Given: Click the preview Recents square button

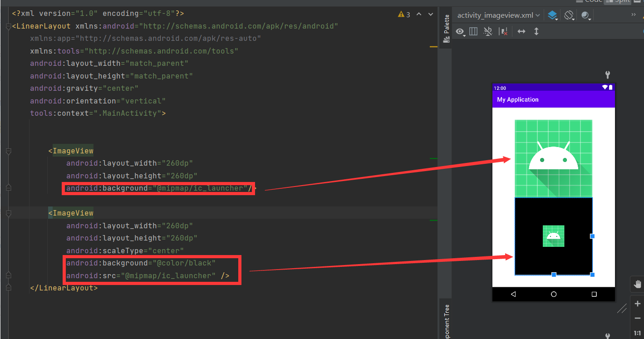Looking at the screenshot, I should click(594, 294).
